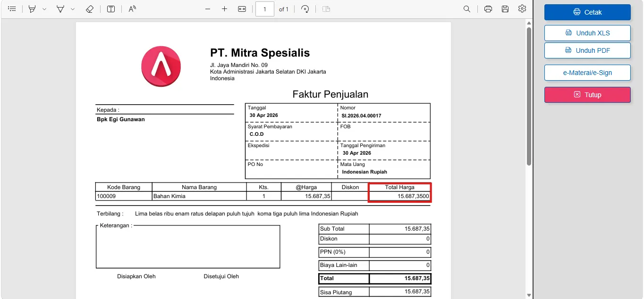Screen dimensions: 644x299
Task: Zoom out with the minus icon
Action: click(x=208, y=9)
